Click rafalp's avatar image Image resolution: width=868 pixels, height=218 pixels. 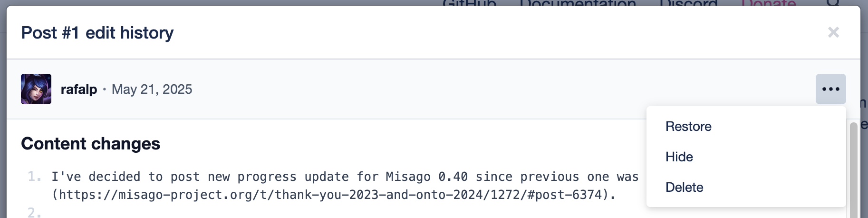pyautogui.click(x=36, y=89)
